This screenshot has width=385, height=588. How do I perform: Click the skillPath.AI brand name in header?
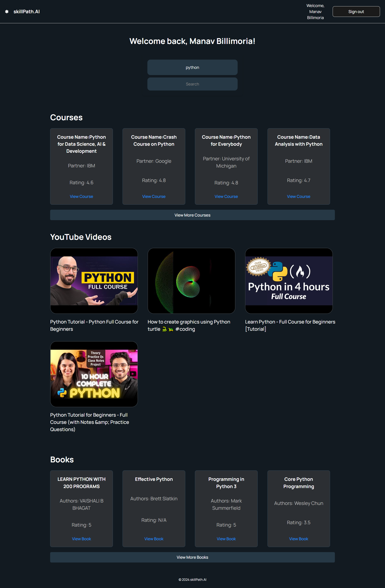coord(26,12)
